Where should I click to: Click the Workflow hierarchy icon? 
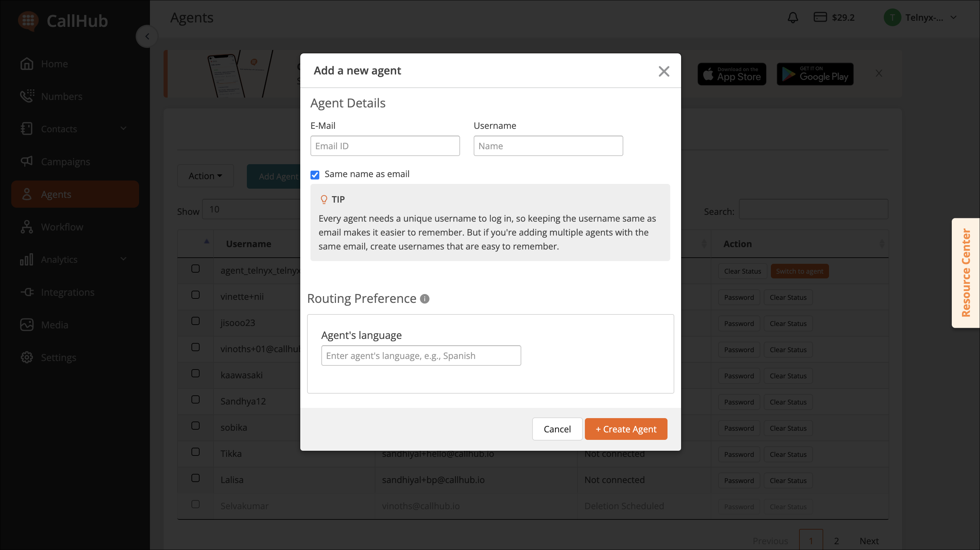click(x=27, y=227)
